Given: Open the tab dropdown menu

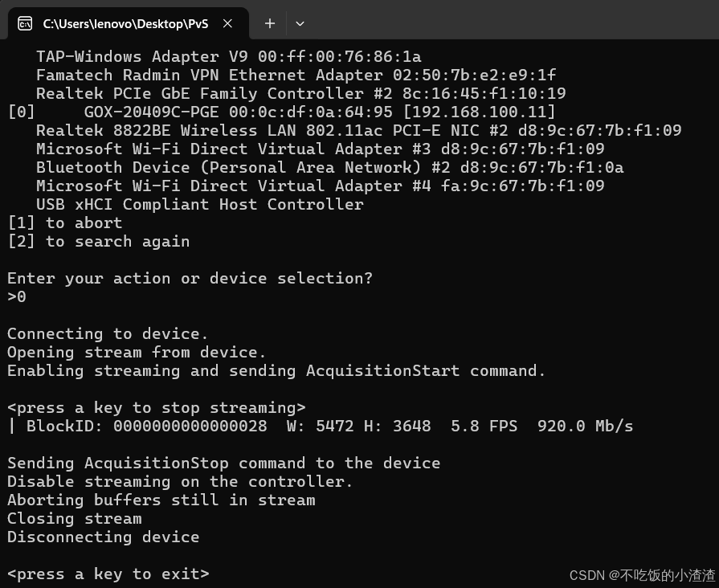Looking at the screenshot, I should point(300,23).
